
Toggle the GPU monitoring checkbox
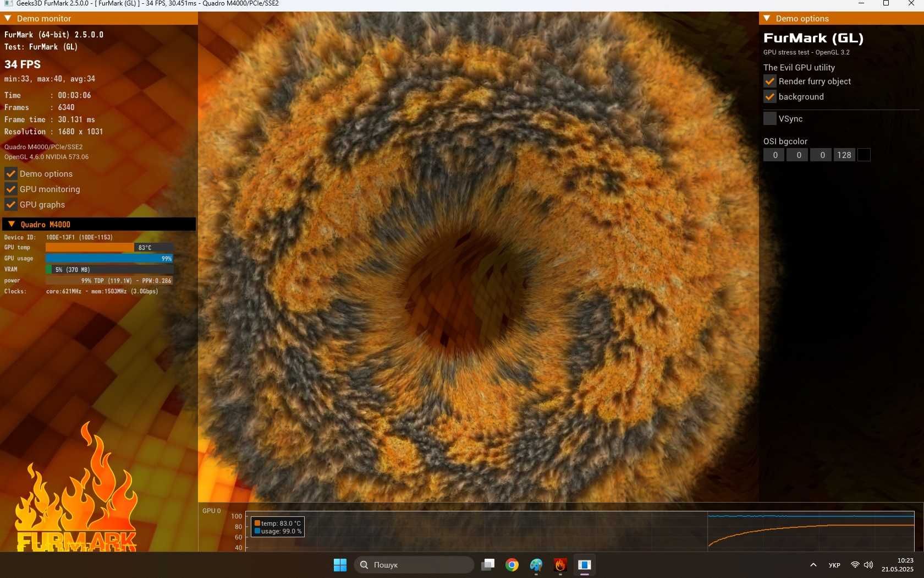[x=10, y=189]
